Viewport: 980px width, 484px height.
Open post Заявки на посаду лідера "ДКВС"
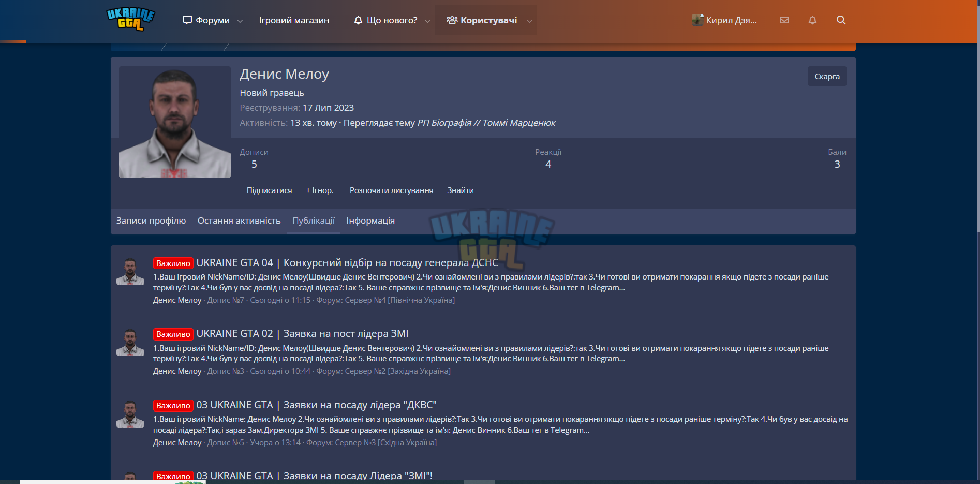(316, 405)
